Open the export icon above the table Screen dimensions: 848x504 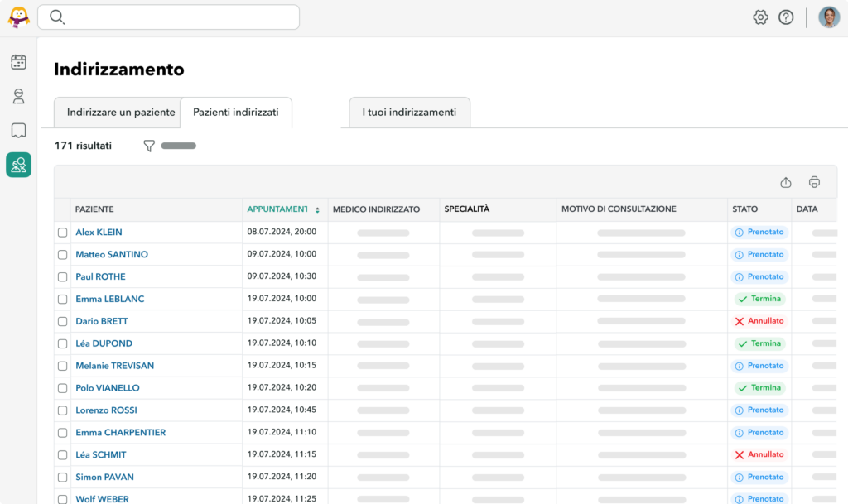click(x=785, y=181)
